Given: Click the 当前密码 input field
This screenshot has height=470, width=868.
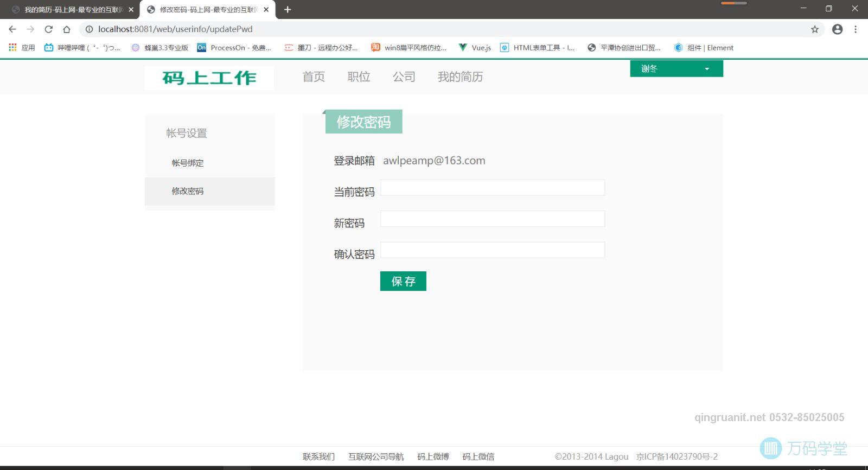Looking at the screenshot, I should [x=493, y=188].
